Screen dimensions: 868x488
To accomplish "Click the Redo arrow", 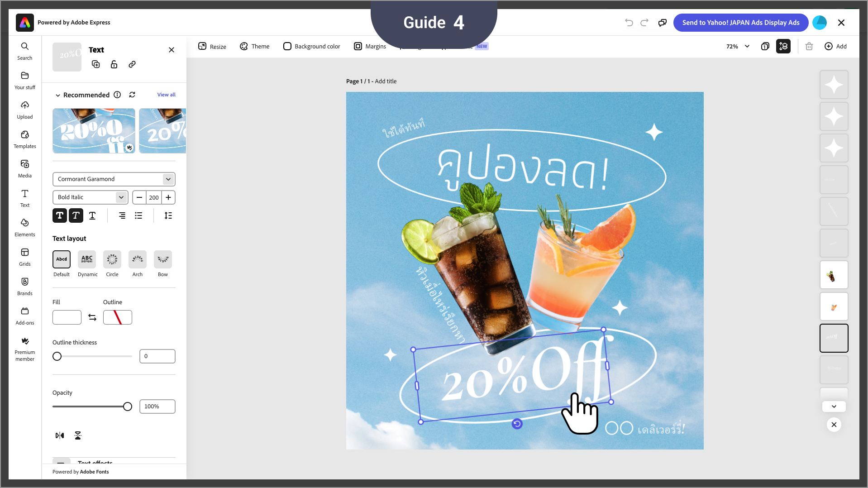I will [644, 23].
